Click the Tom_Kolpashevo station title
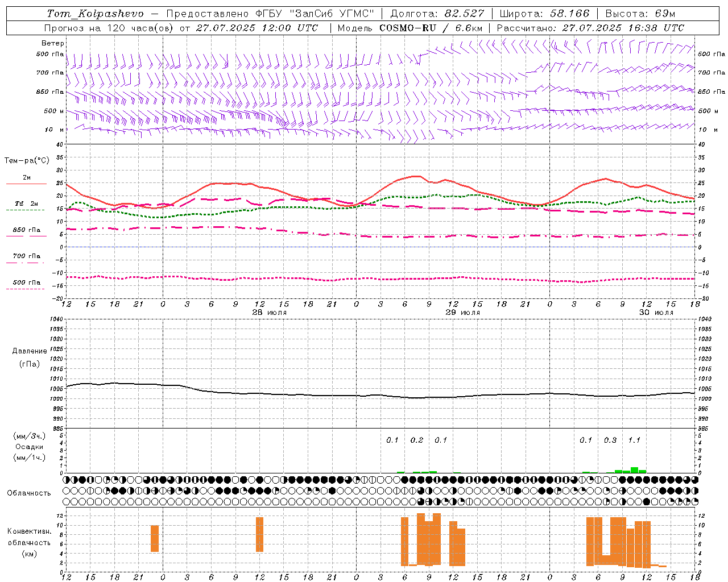The image size is (728, 582). (96, 14)
